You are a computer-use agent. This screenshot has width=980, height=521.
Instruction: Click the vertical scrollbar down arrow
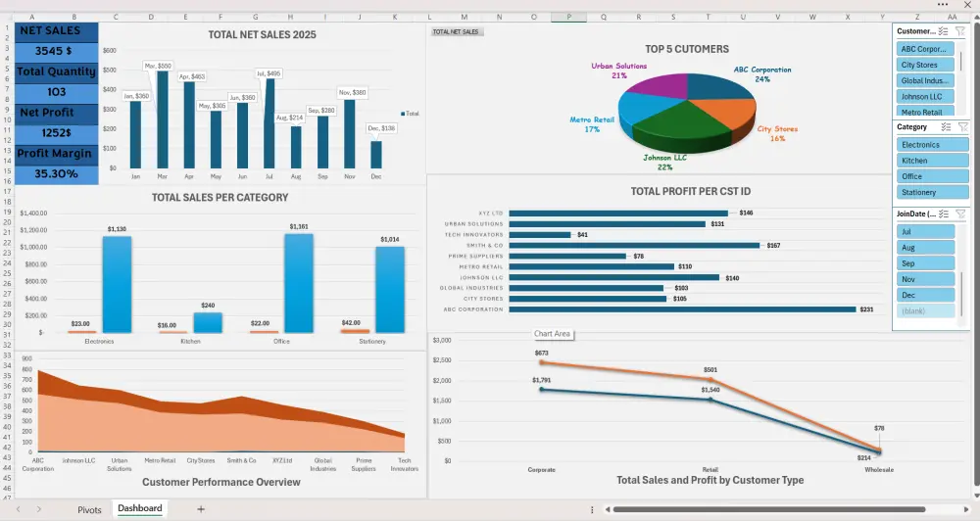click(976, 496)
